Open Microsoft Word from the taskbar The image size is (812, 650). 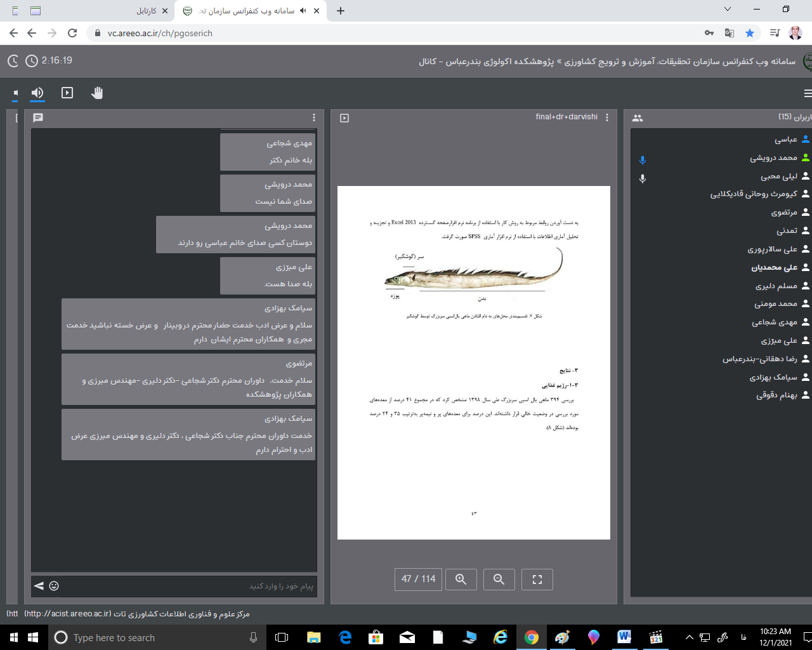pyautogui.click(x=624, y=637)
